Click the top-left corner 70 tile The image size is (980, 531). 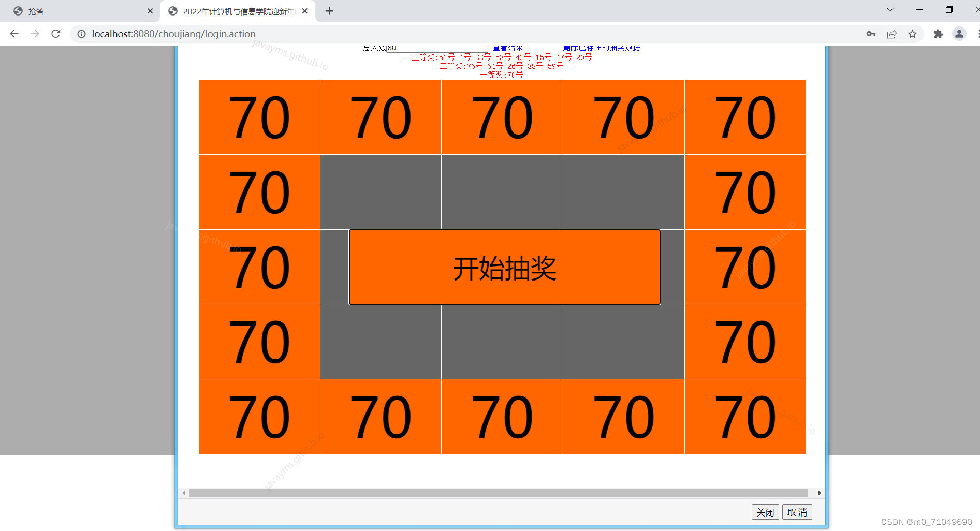point(259,117)
